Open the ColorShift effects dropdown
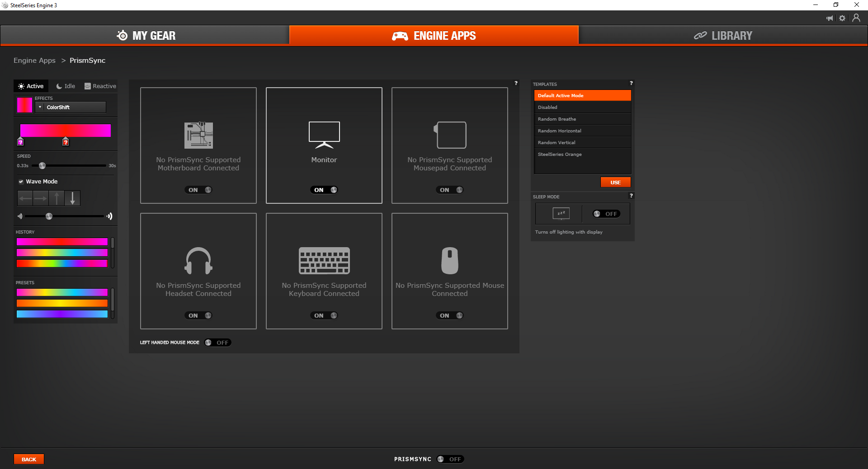 (71, 107)
